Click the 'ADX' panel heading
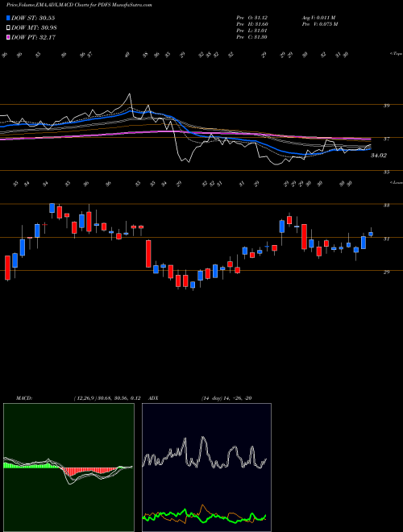Screen dimensions: 403x532 (x=153, y=398)
